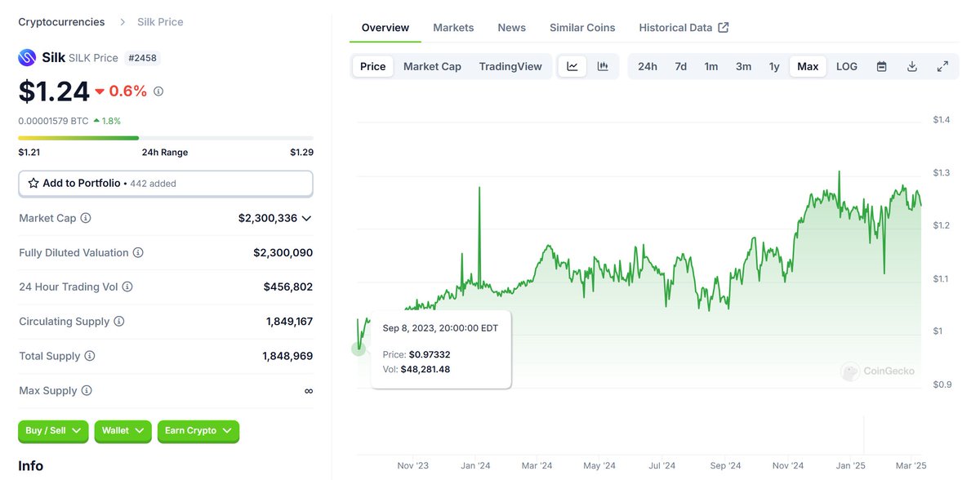The image size is (980, 480).
Task: Show Total Supply info icon
Action: coord(90,356)
